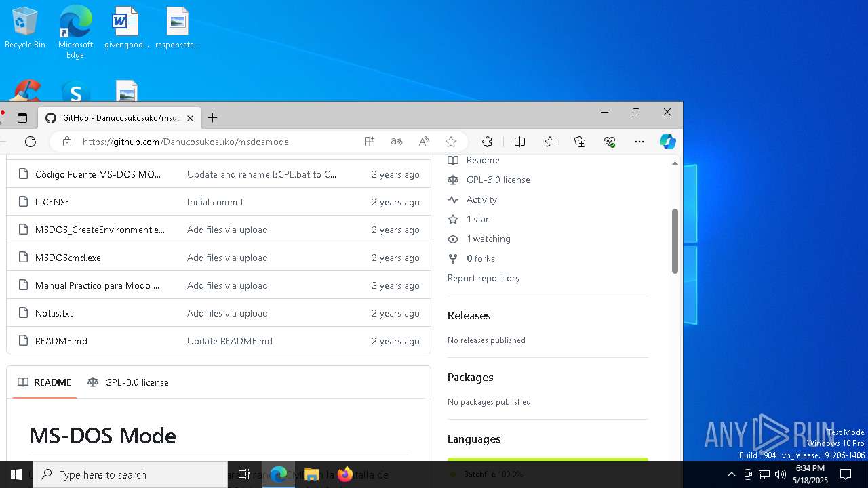
Task: Open Favorites list icon
Action: [x=550, y=142]
